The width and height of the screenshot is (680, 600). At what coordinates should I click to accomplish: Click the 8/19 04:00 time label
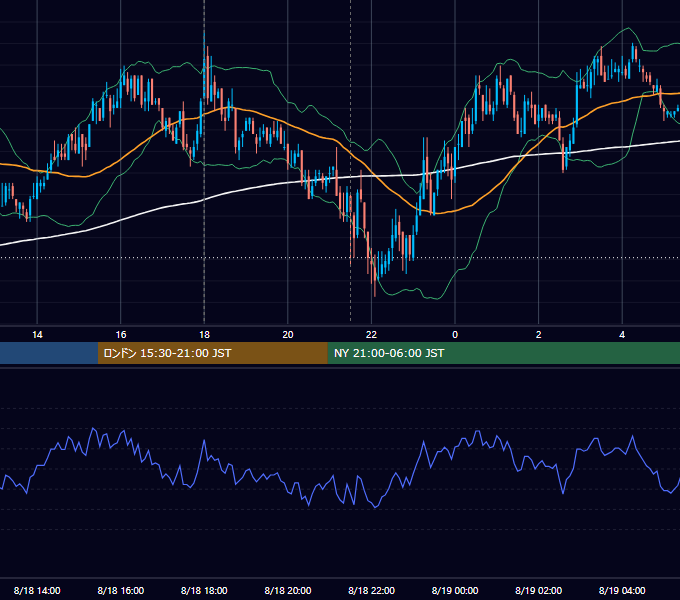point(622,590)
